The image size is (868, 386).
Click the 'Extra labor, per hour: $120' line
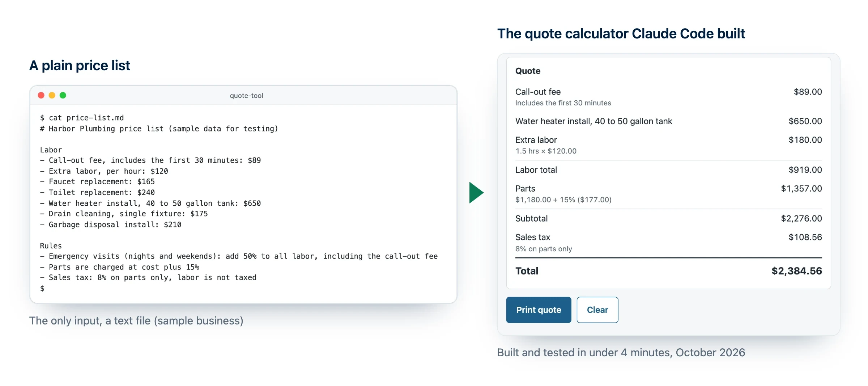click(104, 171)
